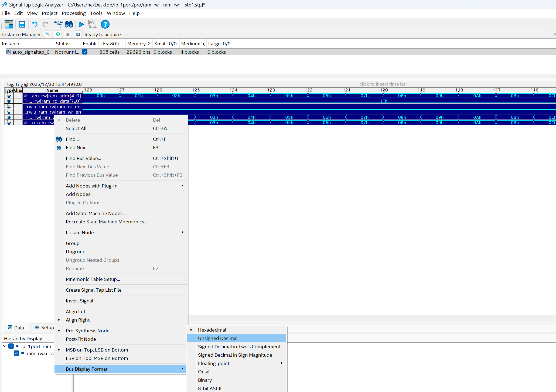Click the Undo toolbar icon
This screenshot has width=556, height=392.
pos(35,24)
